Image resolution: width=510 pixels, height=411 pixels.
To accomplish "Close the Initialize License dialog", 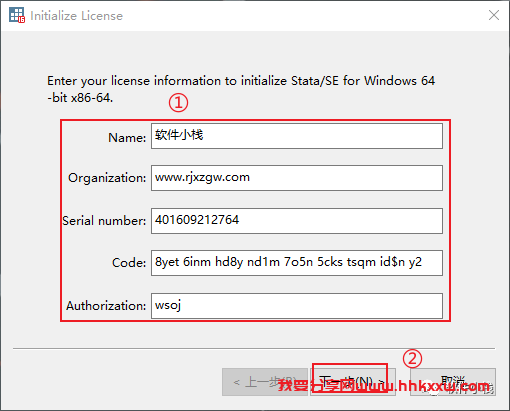I will [494, 15].
